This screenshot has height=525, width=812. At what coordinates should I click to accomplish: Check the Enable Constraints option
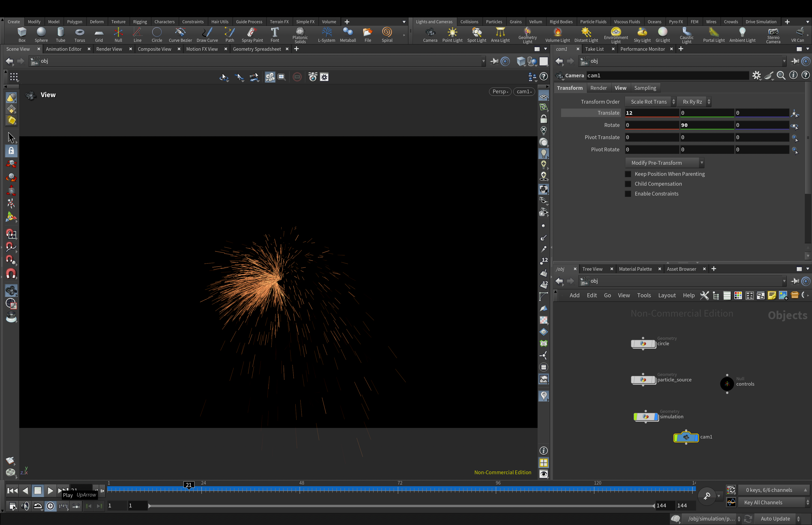628,194
